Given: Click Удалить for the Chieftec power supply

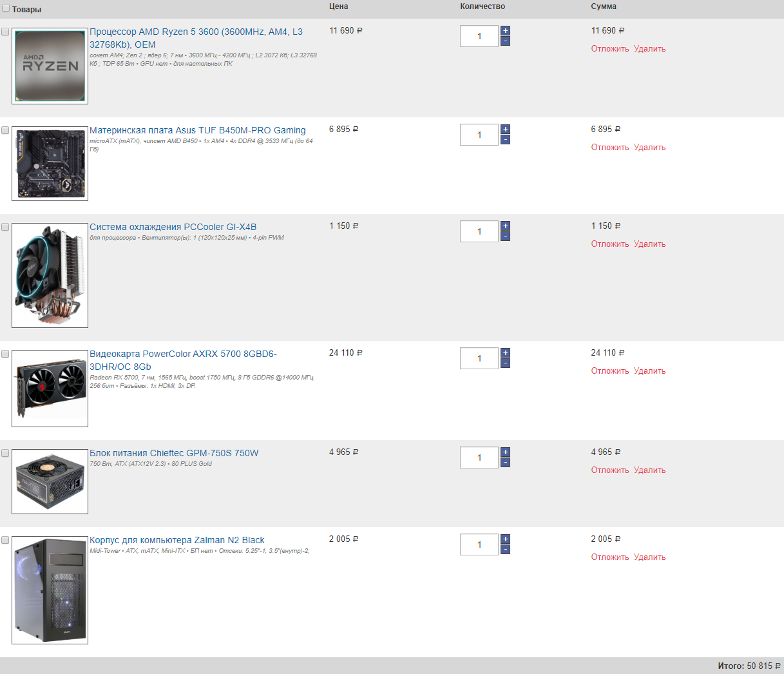Looking at the screenshot, I should click(x=649, y=470).
